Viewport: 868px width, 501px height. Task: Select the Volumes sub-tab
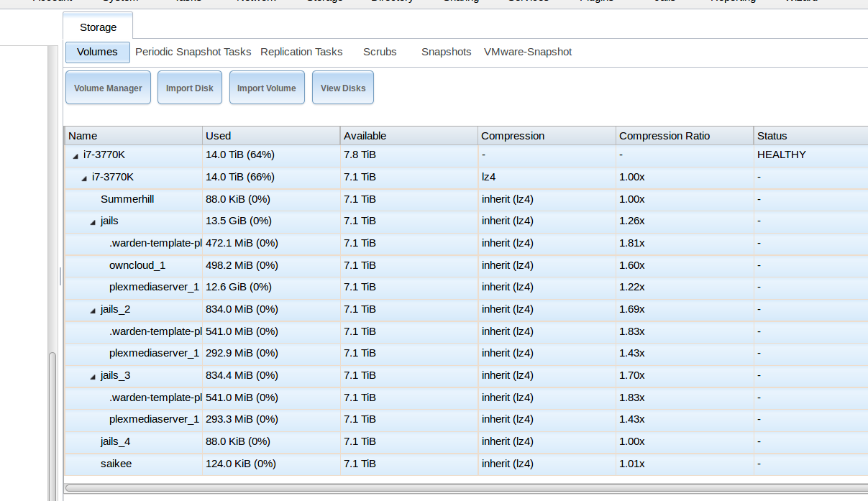click(x=97, y=52)
